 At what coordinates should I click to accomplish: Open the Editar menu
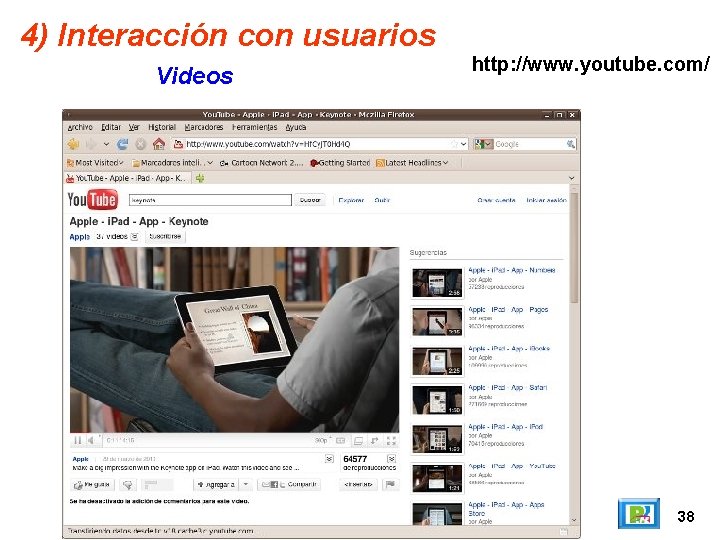111,127
